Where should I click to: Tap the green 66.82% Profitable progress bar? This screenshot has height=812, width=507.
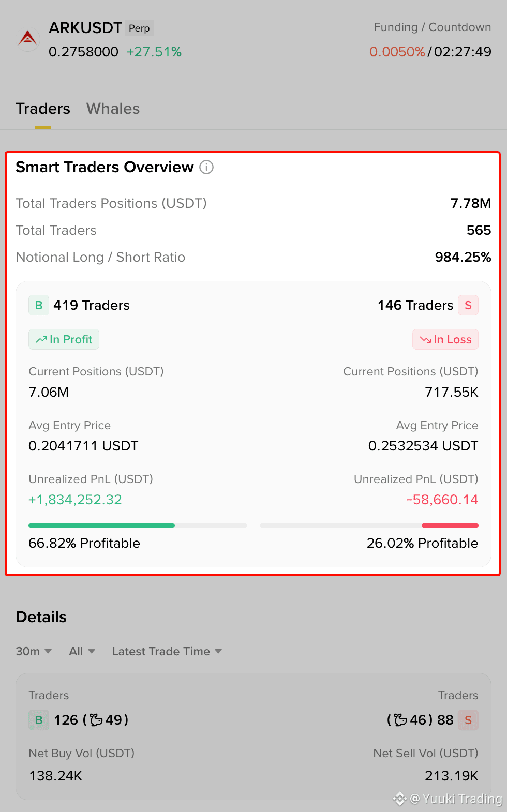click(x=138, y=525)
